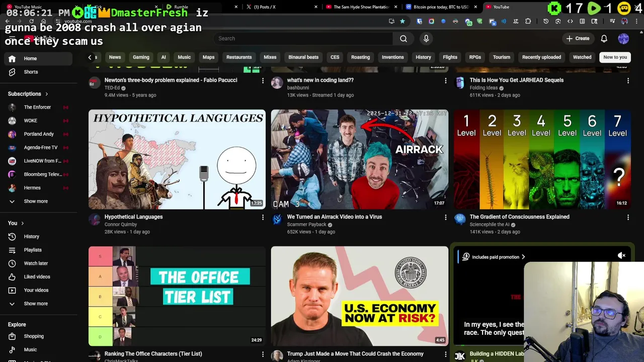Open Subscriptions section chevron
644x362 pixels.
pos(47,94)
